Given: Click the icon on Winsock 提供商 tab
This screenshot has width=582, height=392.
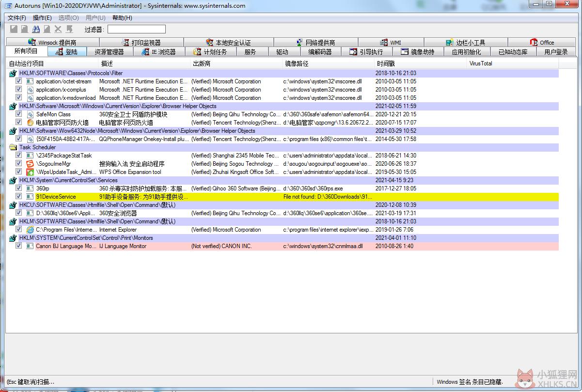Looking at the screenshot, I should pos(32,43).
